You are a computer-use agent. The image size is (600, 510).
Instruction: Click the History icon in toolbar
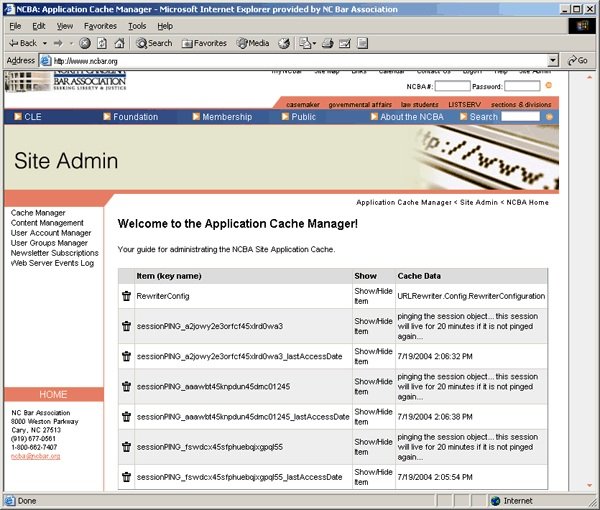click(x=284, y=43)
